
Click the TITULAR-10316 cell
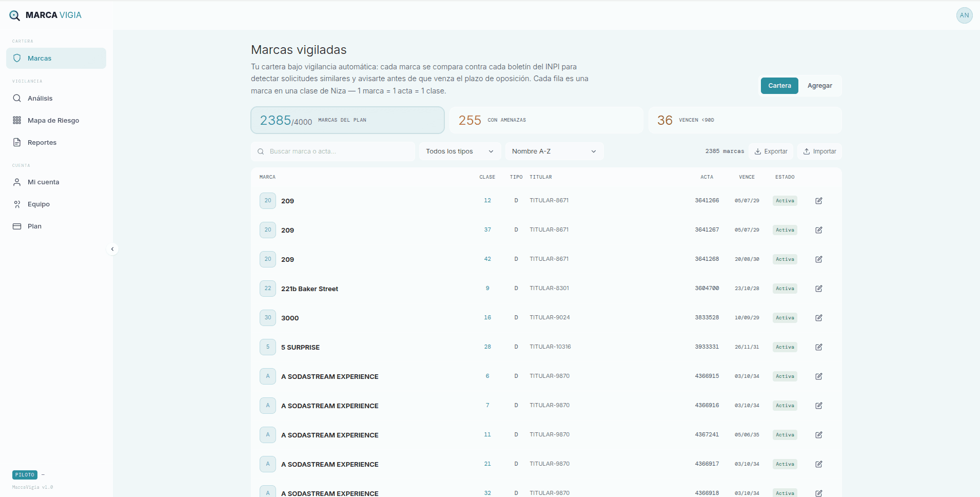pyautogui.click(x=550, y=347)
